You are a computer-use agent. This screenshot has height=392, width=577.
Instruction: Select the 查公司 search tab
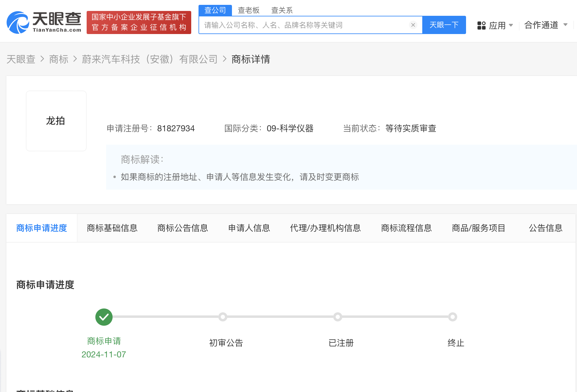click(215, 10)
